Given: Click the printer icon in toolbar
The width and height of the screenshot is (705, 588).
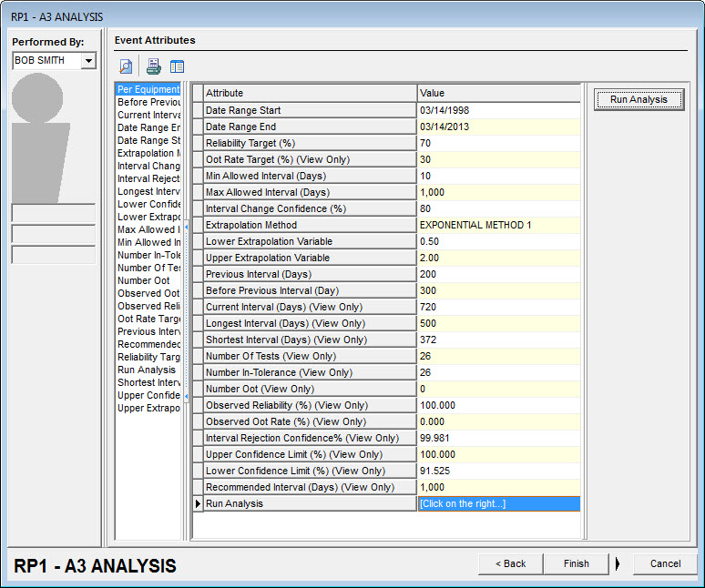Looking at the screenshot, I should 154,66.
